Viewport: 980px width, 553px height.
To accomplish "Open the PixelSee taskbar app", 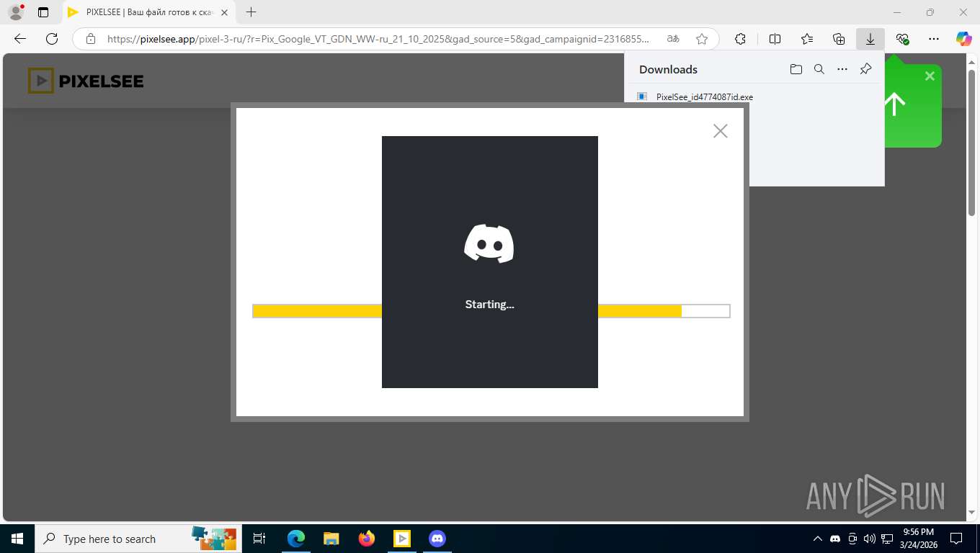I will [402, 539].
